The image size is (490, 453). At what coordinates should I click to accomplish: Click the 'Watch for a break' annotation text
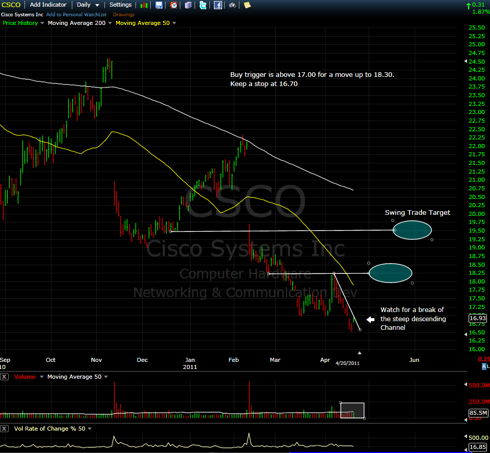(x=413, y=319)
